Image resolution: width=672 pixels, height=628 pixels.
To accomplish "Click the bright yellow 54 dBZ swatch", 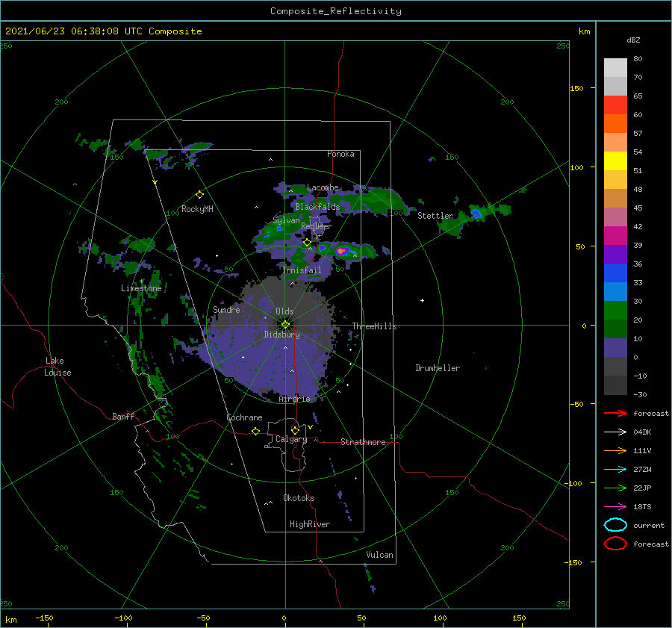I will (615, 161).
